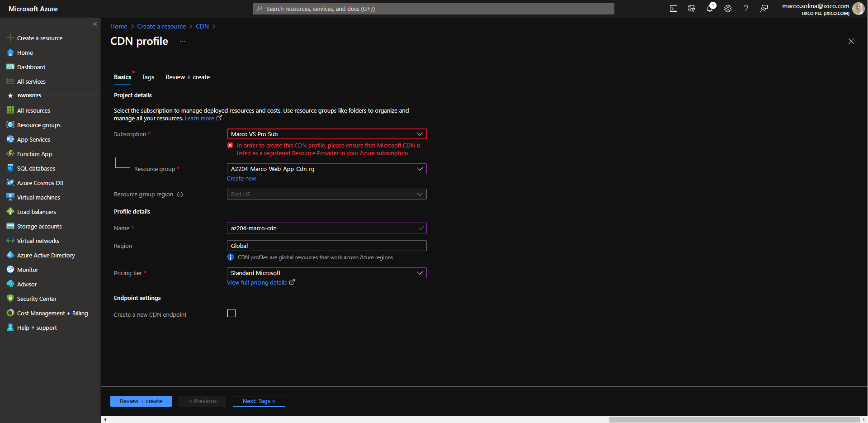Click the Review + create button
The width and height of the screenshot is (868, 423).
coord(141,401)
